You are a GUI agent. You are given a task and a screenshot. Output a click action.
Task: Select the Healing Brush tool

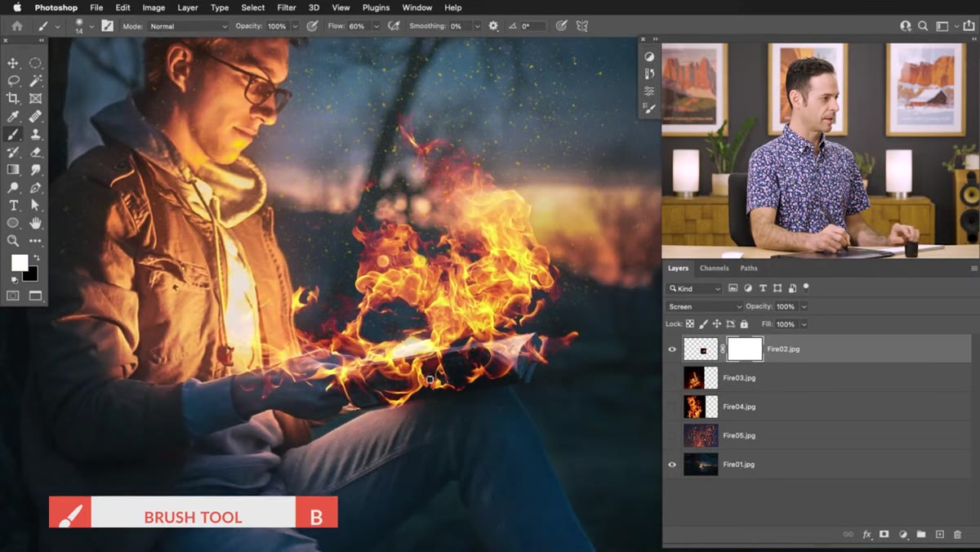tap(35, 117)
